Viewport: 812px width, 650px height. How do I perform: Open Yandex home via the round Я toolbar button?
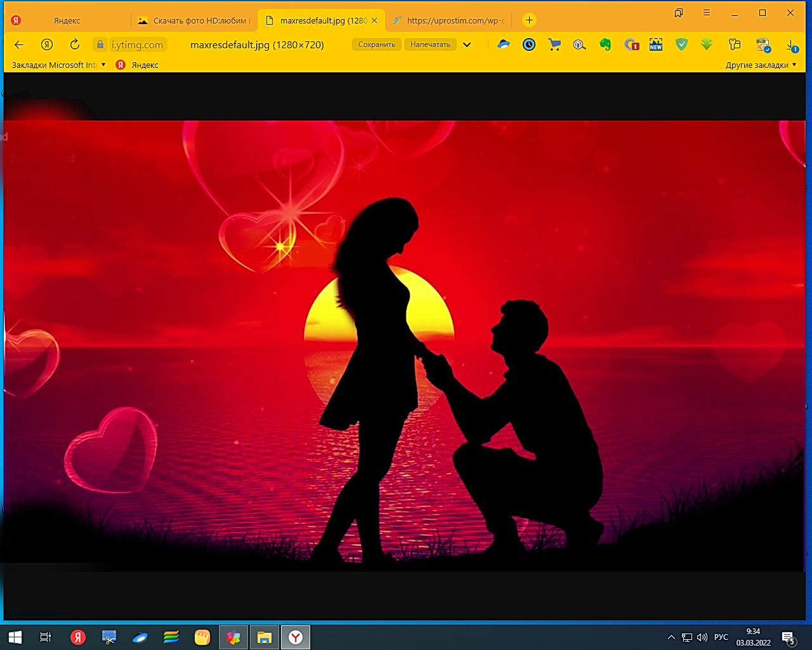(x=47, y=44)
